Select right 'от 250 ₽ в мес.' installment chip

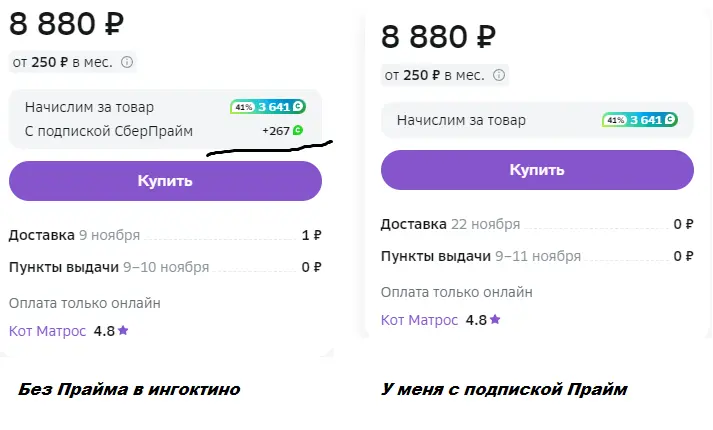444,75
